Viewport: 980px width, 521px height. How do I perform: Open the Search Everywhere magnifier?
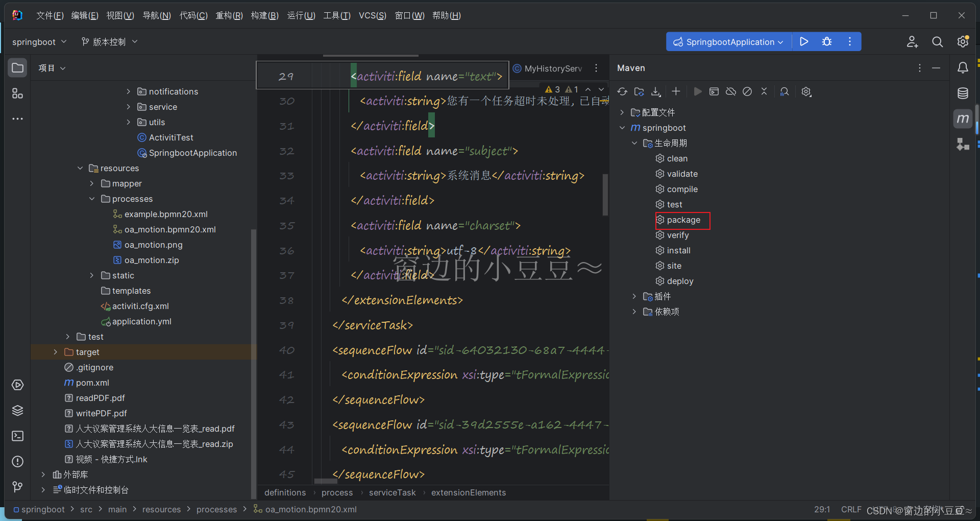point(937,42)
